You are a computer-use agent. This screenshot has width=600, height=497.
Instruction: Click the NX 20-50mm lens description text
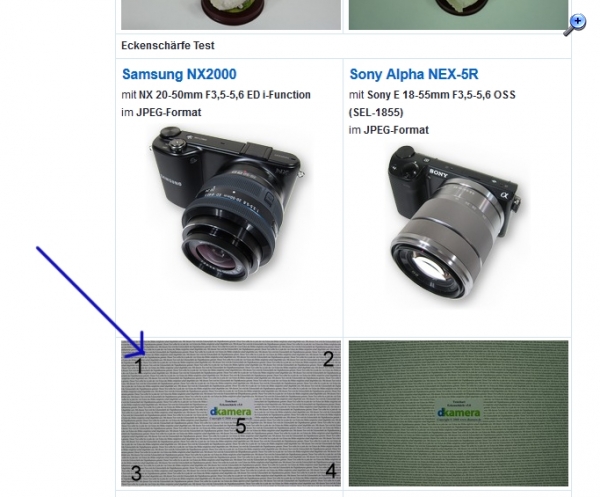pos(224,95)
